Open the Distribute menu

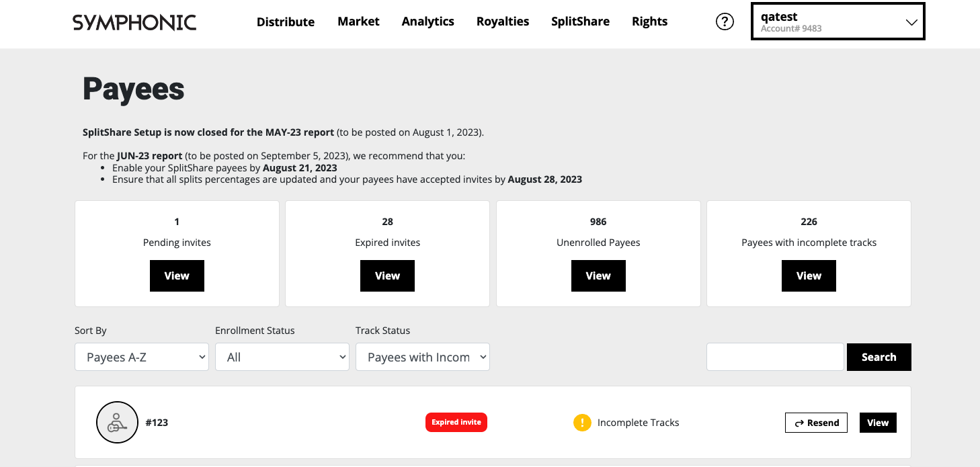coord(286,22)
